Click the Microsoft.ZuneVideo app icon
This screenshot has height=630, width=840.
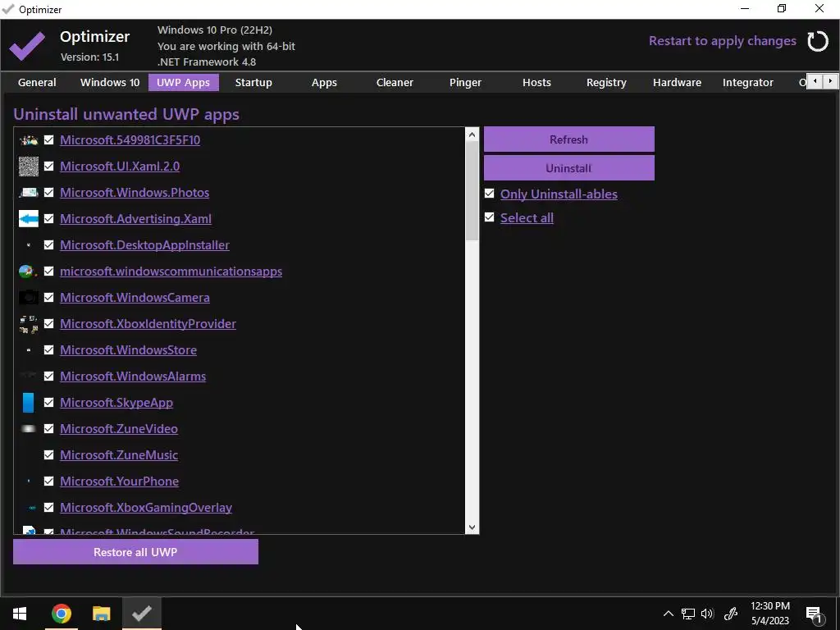pyautogui.click(x=29, y=429)
